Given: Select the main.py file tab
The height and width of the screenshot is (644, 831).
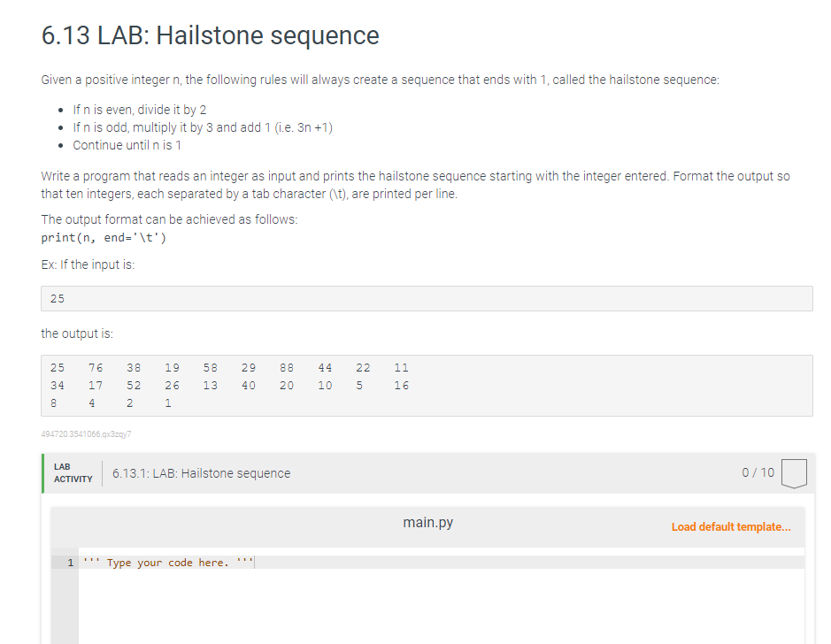Looking at the screenshot, I should point(427,522).
